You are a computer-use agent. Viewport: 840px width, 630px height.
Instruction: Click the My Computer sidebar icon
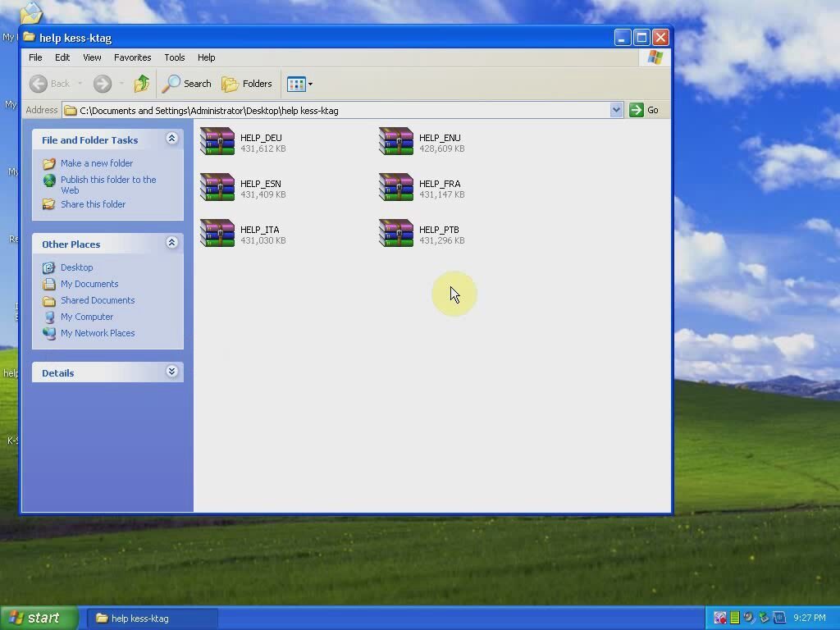point(49,317)
